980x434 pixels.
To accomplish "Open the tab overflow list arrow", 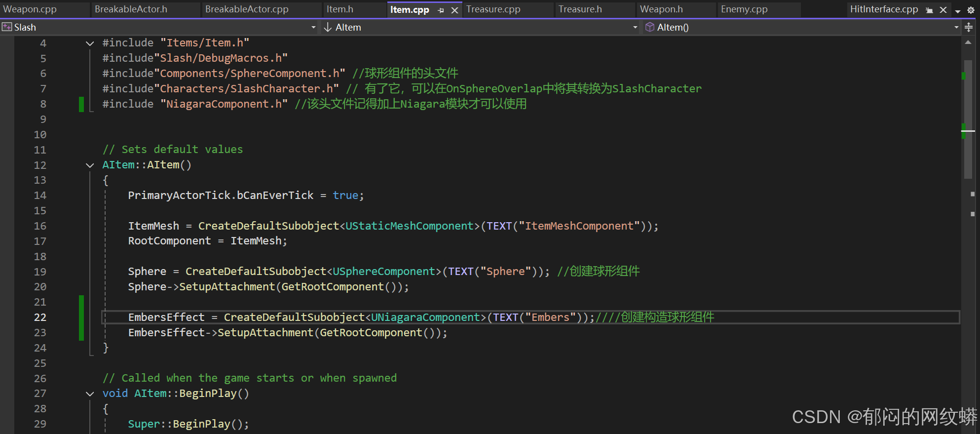I will [958, 10].
